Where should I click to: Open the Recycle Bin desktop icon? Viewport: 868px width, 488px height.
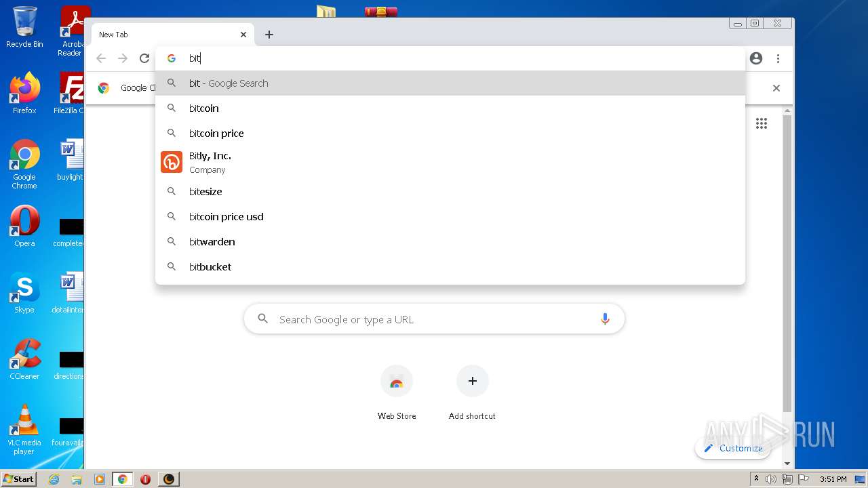(24, 27)
